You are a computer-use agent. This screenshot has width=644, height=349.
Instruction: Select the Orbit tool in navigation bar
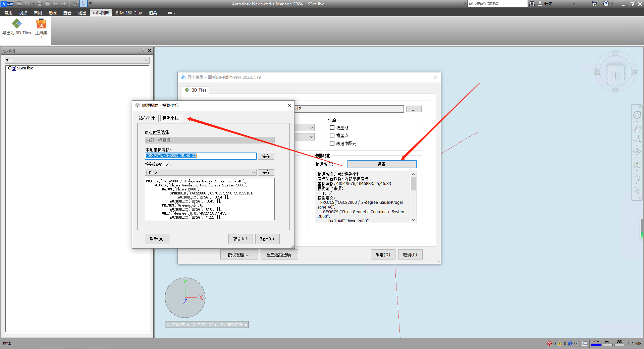tap(637, 152)
